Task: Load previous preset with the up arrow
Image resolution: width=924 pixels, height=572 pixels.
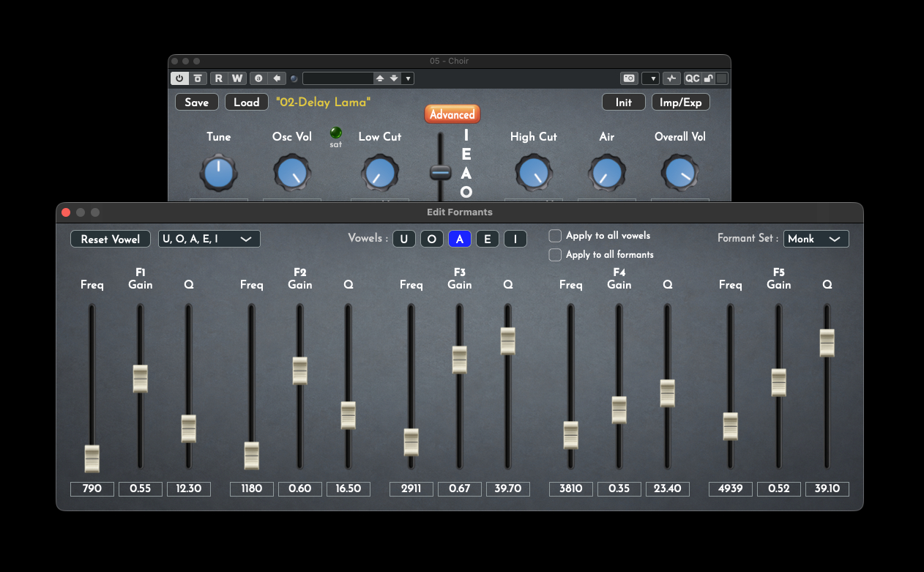Action: point(380,78)
